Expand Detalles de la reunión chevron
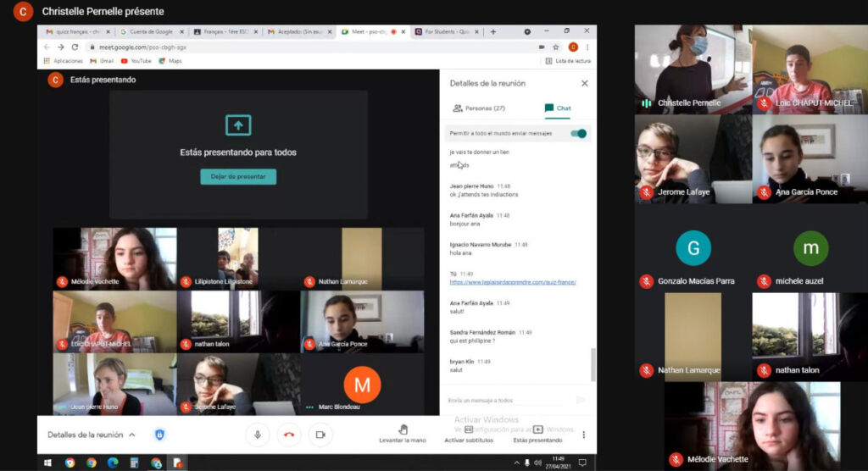This screenshot has height=471, width=868. click(x=131, y=435)
